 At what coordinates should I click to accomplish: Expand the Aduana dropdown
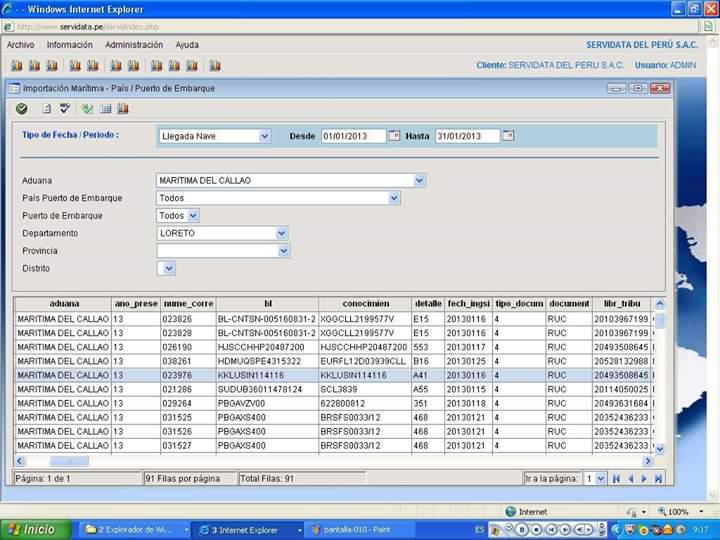tap(419, 181)
